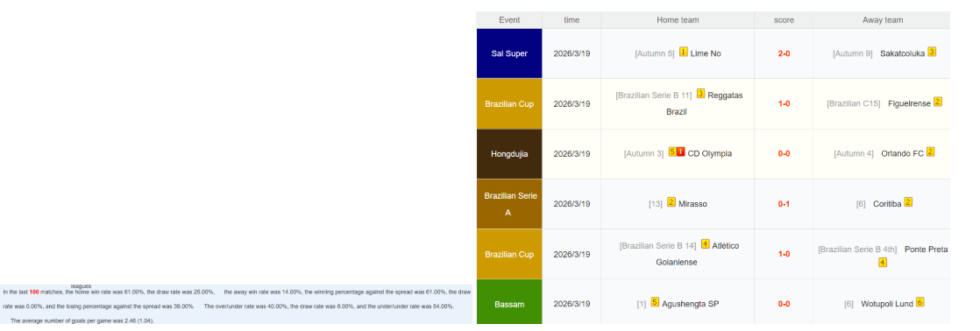The image size is (980, 331).
Task: Click the [Brazilian Serie B 11] rank label
Action: [x=654, y=95]
